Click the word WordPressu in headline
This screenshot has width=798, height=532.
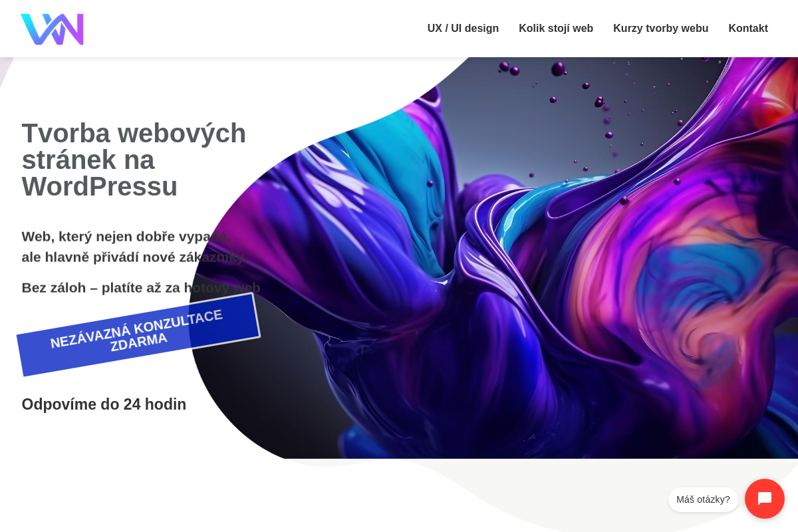(100, 187)
